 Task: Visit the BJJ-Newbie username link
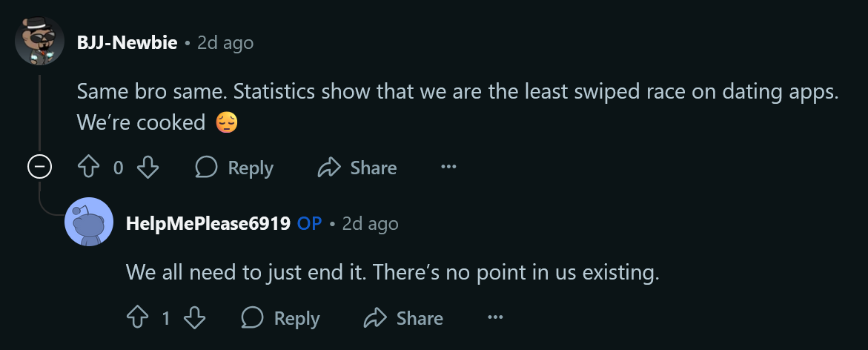click(x=127, y=43)
